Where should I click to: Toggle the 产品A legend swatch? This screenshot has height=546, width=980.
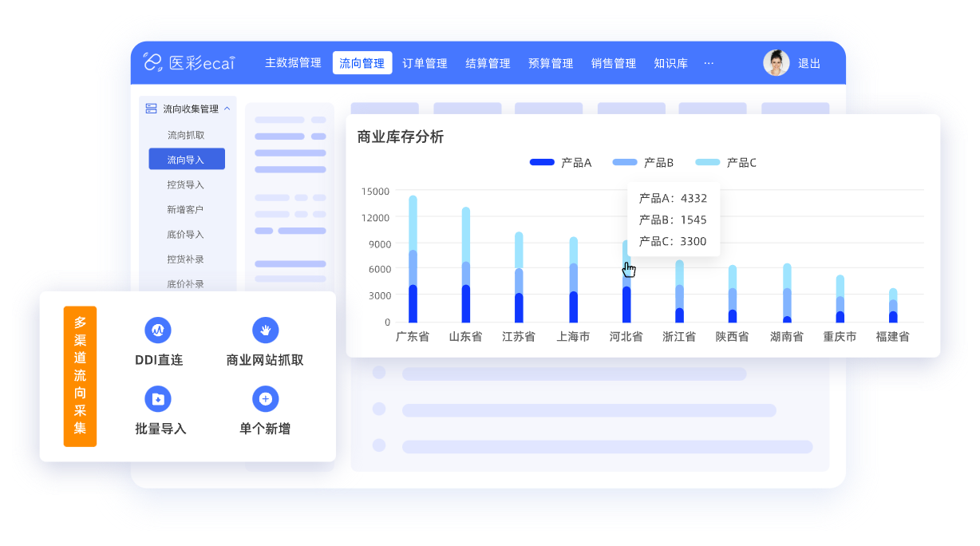(542, 162)
